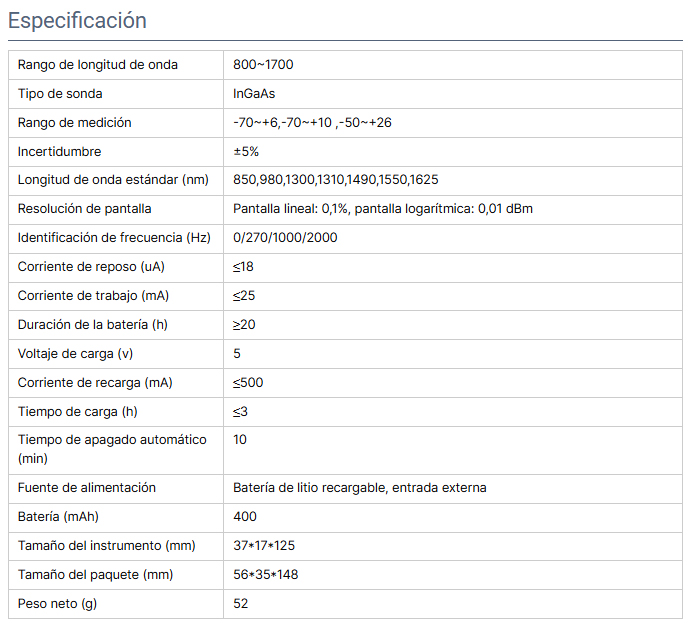The image size is (690, 623).
Task: Click the ±5% uncertainty value
Action: [246, 152]
